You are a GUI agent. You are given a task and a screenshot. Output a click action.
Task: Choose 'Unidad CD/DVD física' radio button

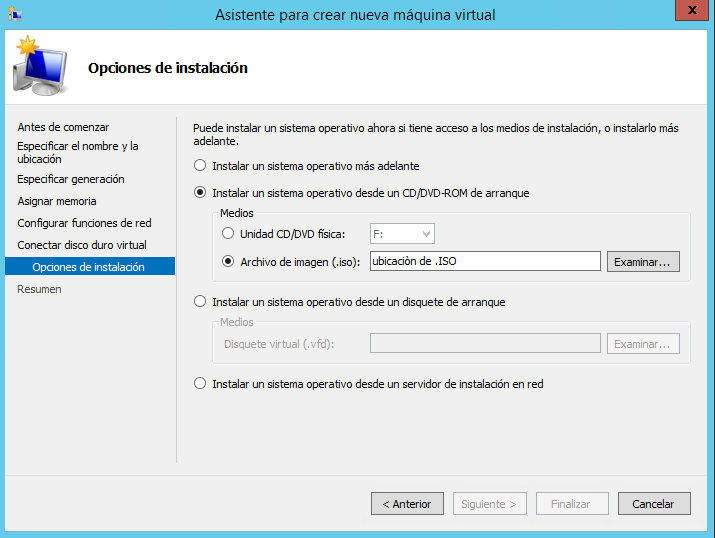pyautogui.click(x=228, y=233)
